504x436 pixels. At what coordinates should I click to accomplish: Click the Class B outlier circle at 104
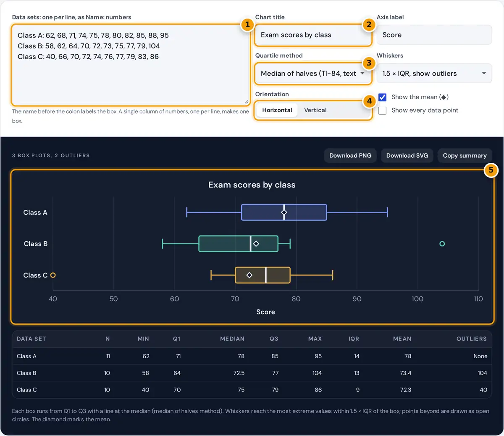pyautogui.click(x=442, y=244)
